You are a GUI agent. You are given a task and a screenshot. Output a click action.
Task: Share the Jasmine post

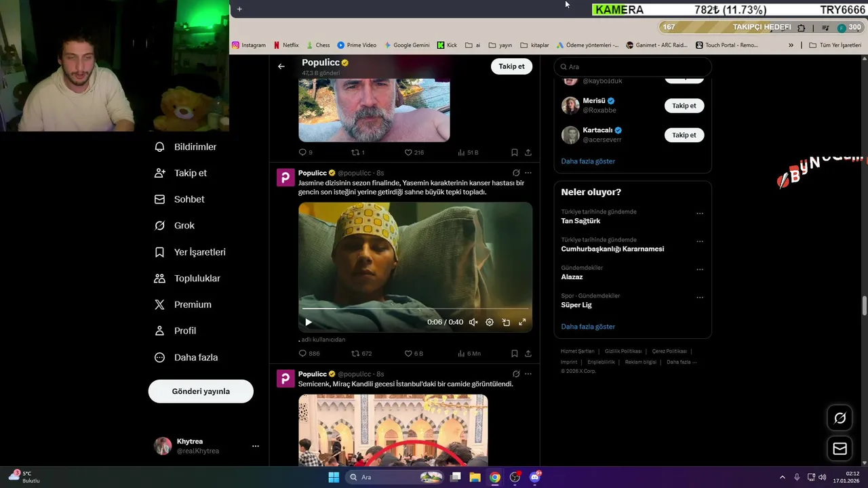tap(528, 353)
